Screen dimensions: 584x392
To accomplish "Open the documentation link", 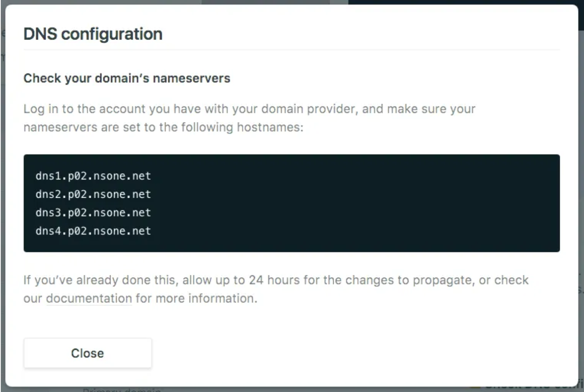I will pyautogui.click(x=89, y=298).
